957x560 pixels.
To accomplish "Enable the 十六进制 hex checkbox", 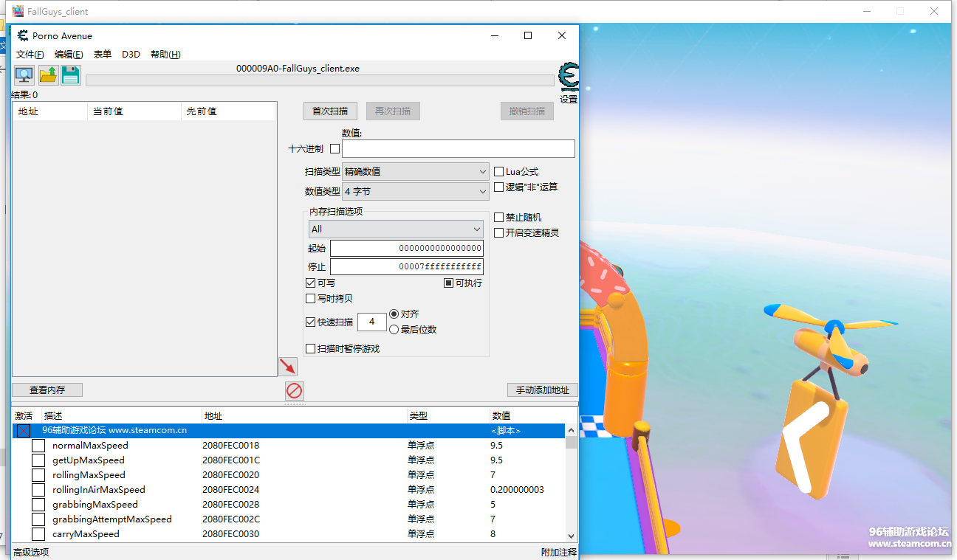I will coord(335,148).
